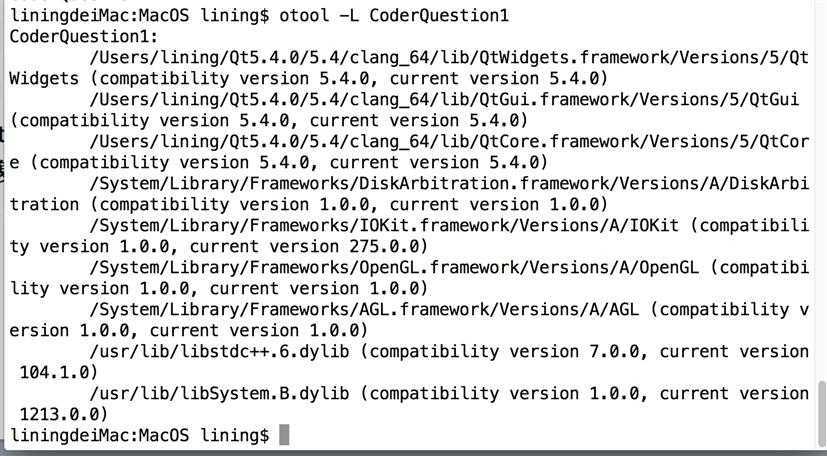This screenshot has width=827, height=456.
Task: Click the libstdc++.6.dylib path text
Action: pos(219,352)
